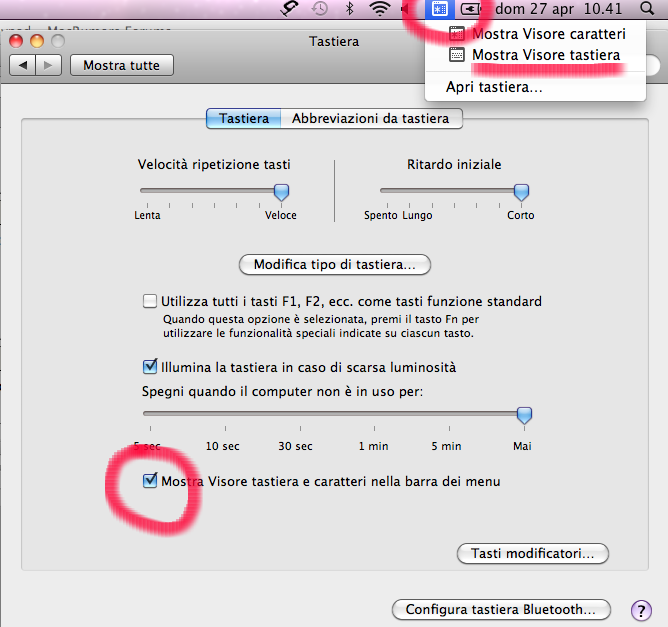
Task: Choose Mostra Visore tastiera
Action: click(x=535, y=55)
